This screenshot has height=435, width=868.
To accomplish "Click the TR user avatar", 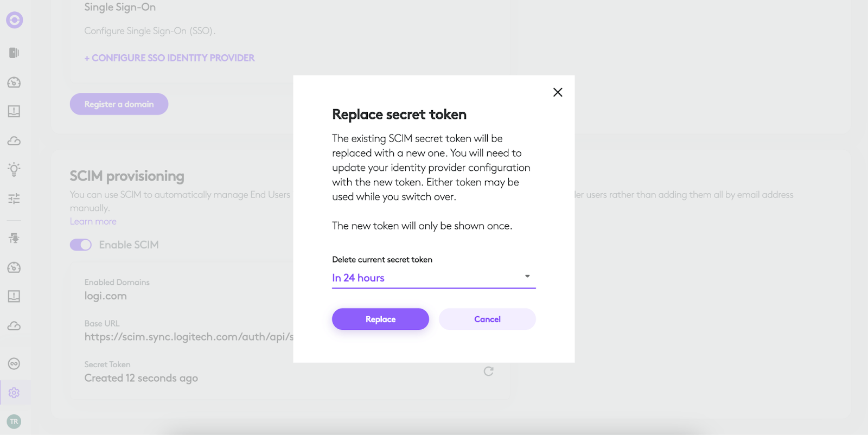I will pyautogui.click(x=14, y=421).
